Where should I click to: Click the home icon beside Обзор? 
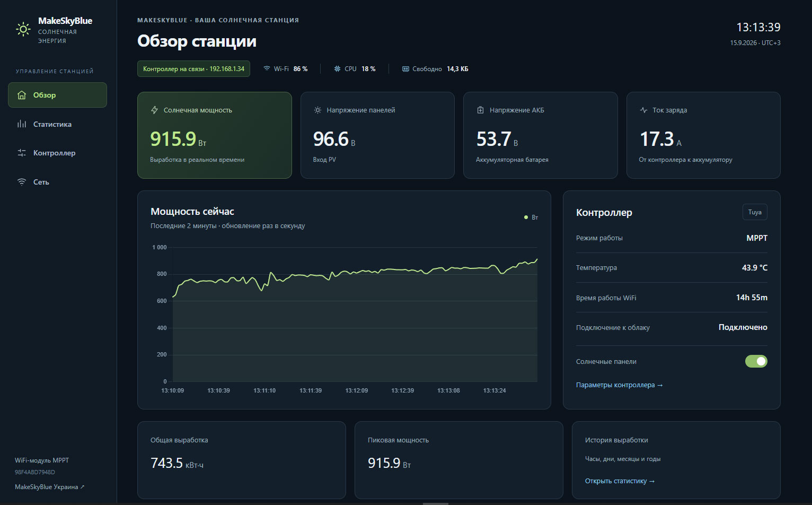[22, 95]
